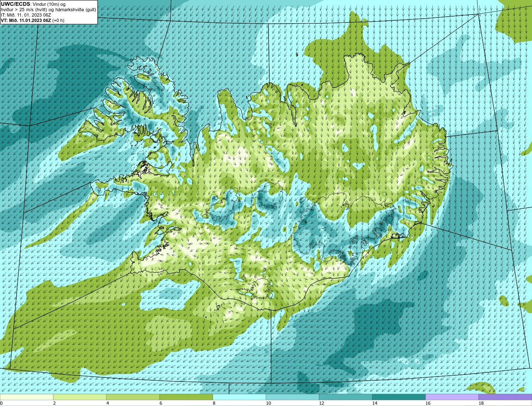Image resolution: width=532 pixels, height=406 pixels.
Task: Click the 'IT: Mið. 11. 01. 2023 06Z' line
Action: [26, 15]
